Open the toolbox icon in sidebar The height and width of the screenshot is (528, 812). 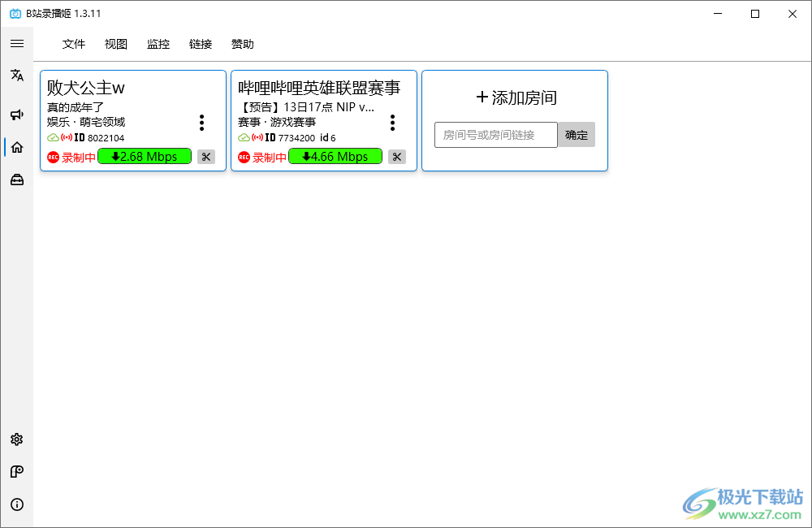(17, 180)
